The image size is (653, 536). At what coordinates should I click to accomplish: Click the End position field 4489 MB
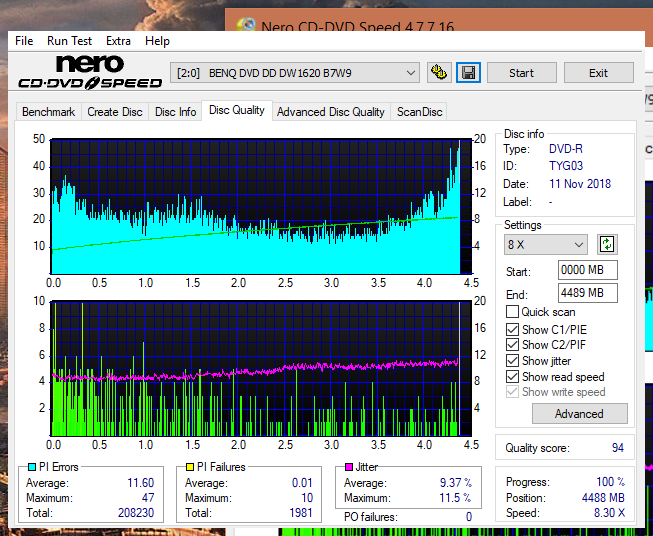pos(587,293)
